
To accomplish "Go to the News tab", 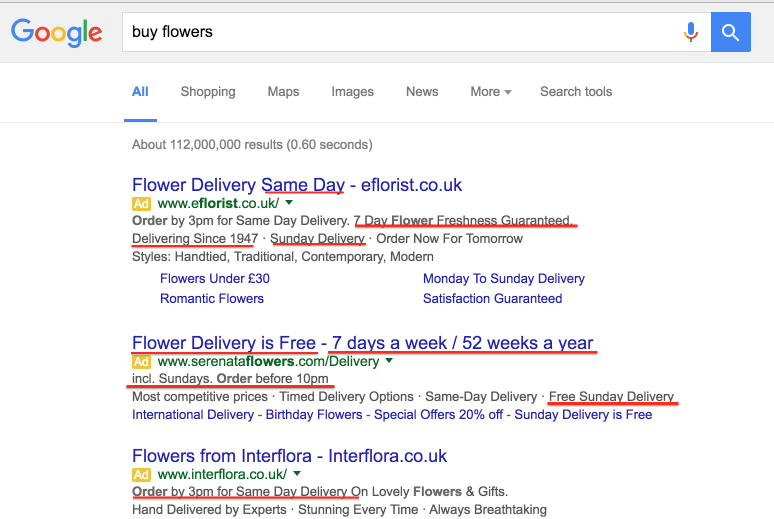I will pos(422,92).
